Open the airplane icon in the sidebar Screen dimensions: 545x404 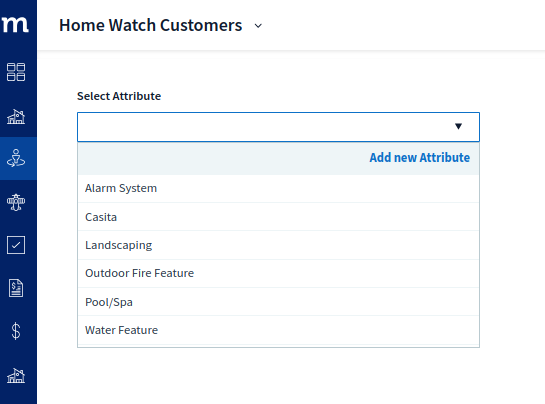16,202
